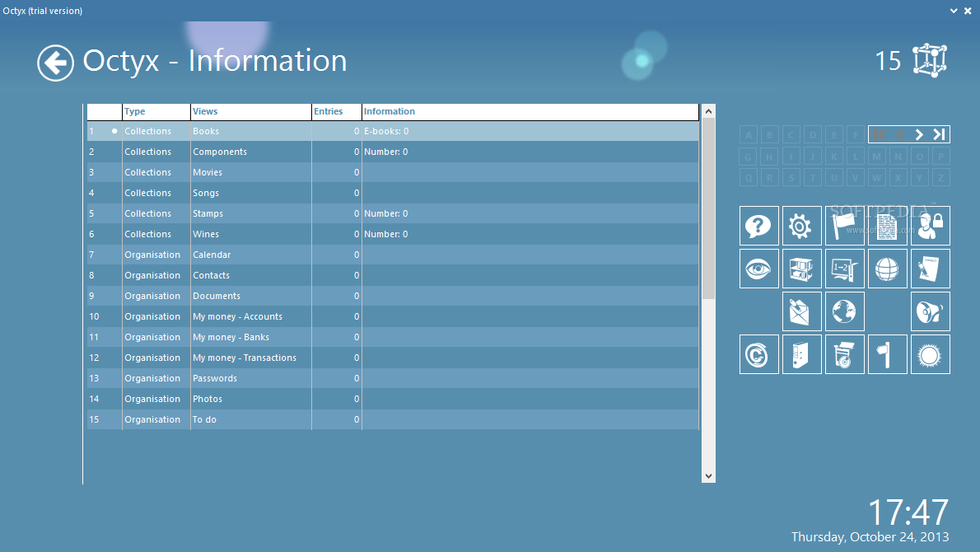
Task: Select the Songs view row
Action: pyautogui.click(x=393, y=193)
